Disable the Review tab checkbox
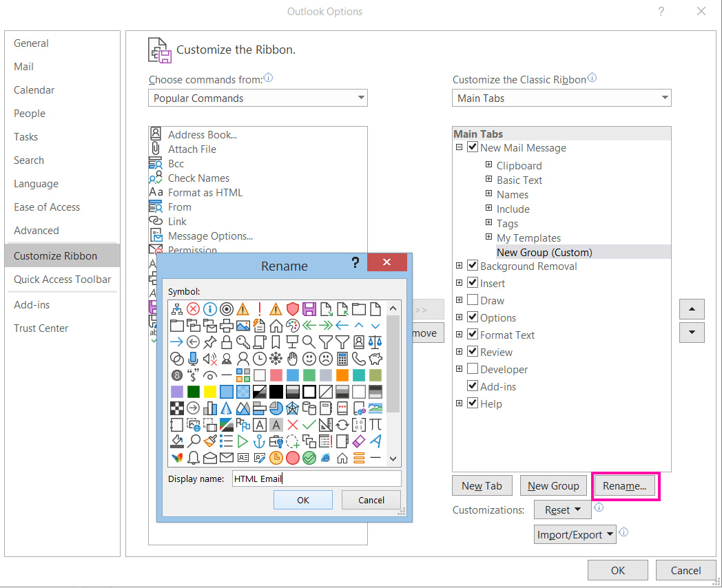The height and width of the screenshot is (588, 722). tap(473, 352)
